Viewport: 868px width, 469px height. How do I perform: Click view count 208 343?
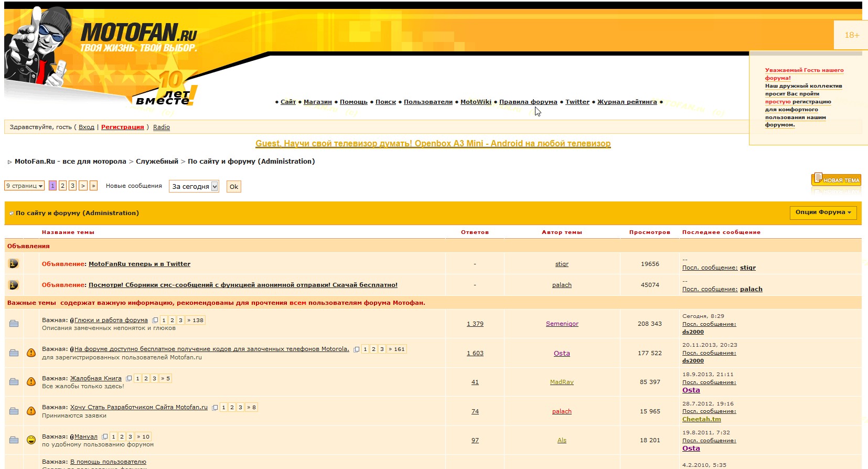[x=650, y=324]
